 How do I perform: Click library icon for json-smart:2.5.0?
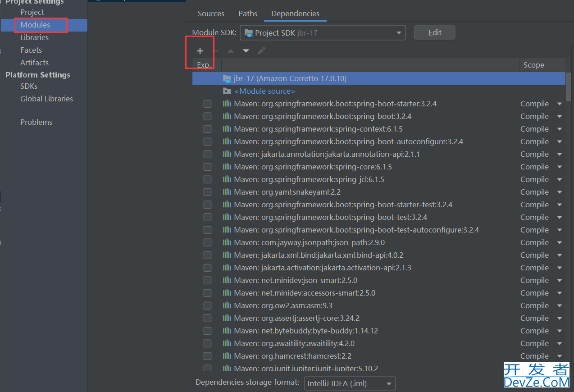227,280
